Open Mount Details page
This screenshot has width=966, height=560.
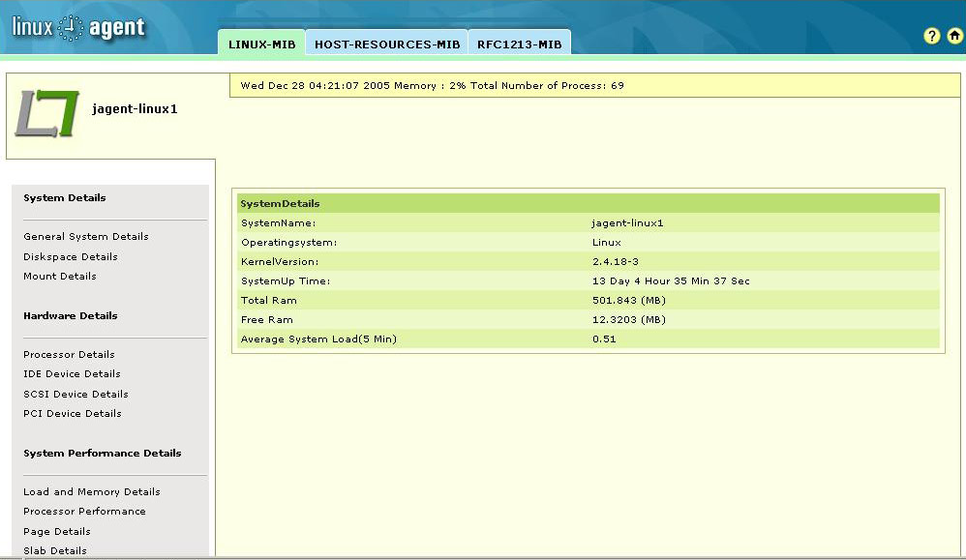[60, 277]
